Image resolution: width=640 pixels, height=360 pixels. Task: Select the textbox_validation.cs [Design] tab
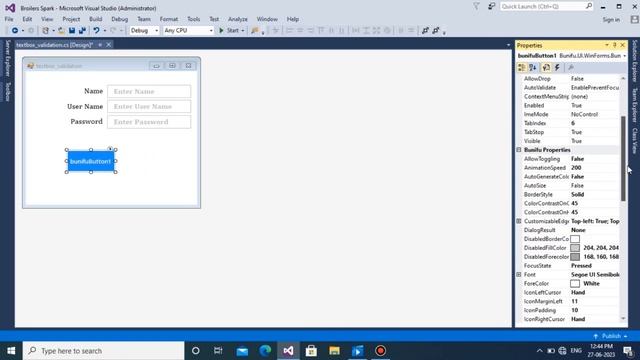[55, 45]
